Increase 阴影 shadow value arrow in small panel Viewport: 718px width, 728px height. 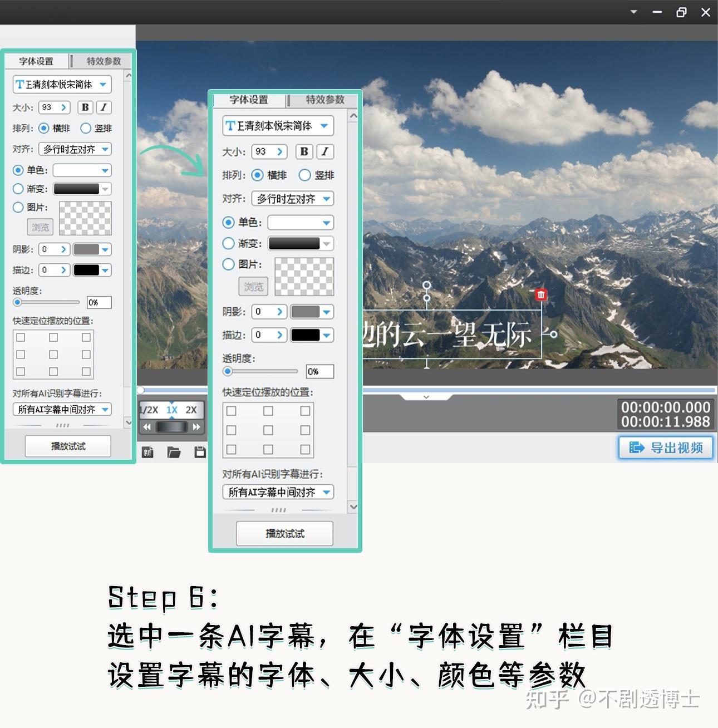[64, 249]
